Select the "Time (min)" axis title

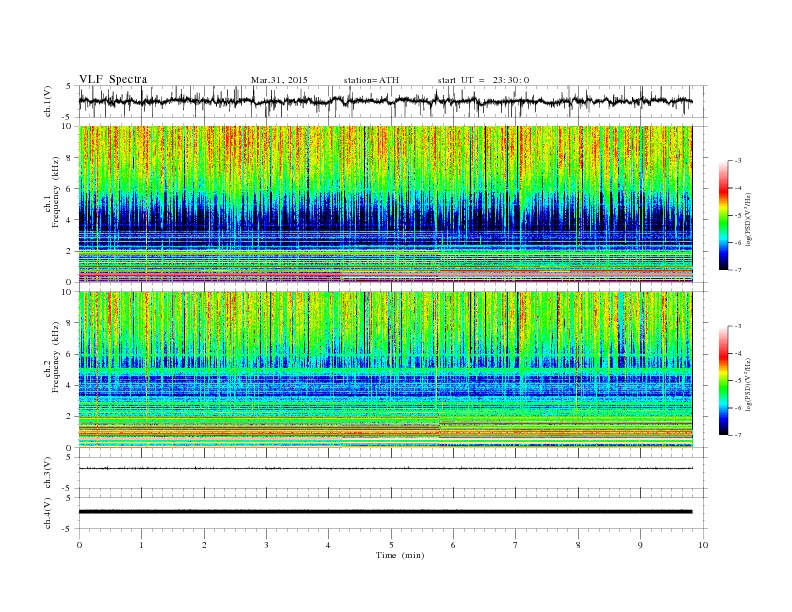tap(400, 555)
